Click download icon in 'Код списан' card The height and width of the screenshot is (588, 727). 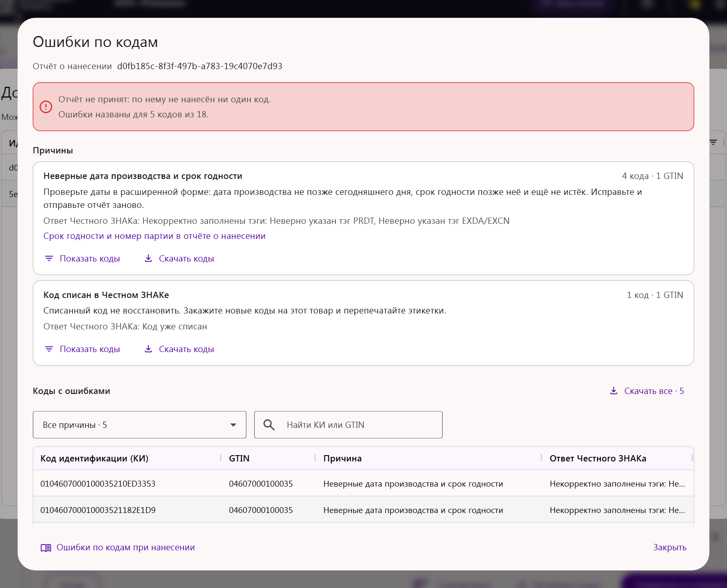tap(148, 349)
